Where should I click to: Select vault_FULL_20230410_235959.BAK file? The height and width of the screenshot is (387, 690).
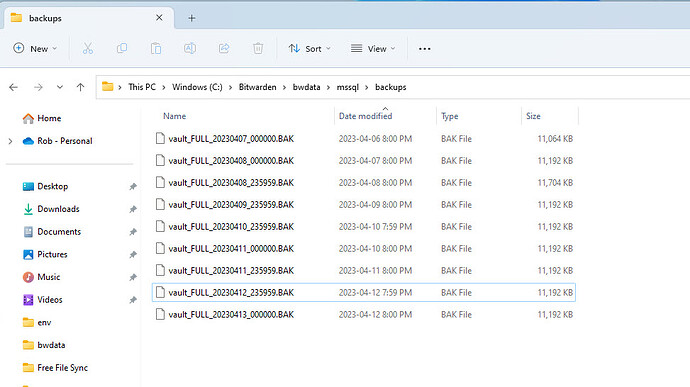[364, 227]
